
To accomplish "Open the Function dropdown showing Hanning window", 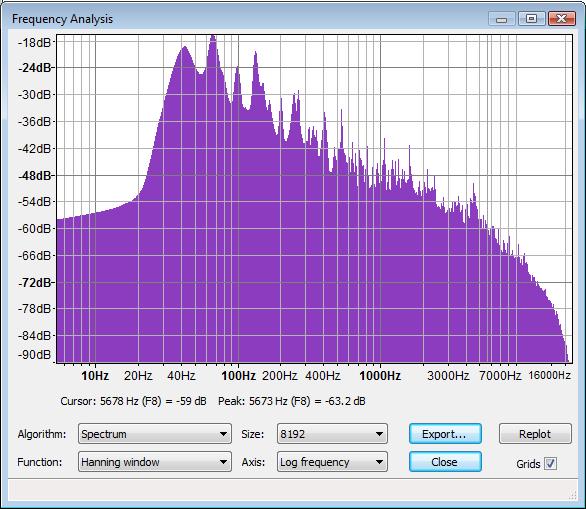I will [x=155, y=462].
